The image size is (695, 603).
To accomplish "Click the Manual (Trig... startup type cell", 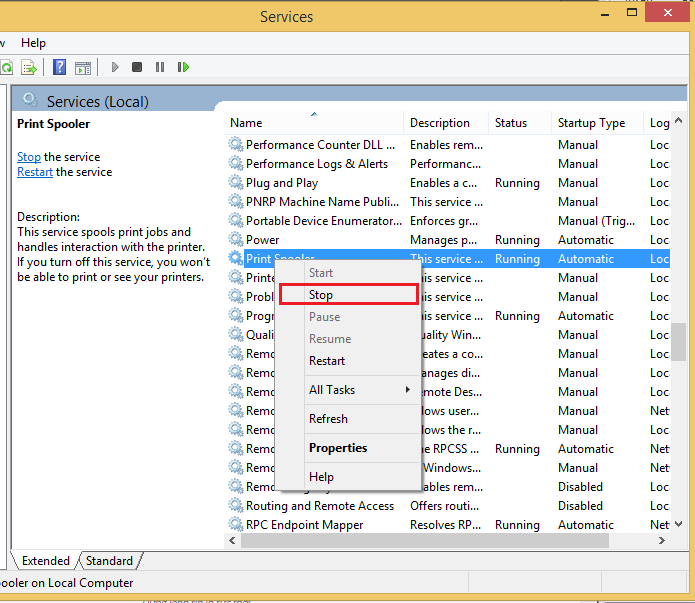I will (x=597, y=221).
